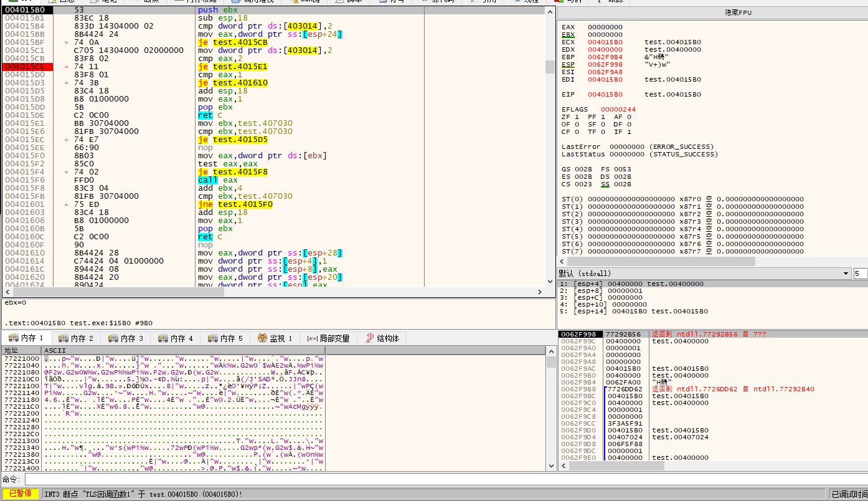Image resolution: width=868 pixels, height=501 pixels.
Task: Select the ESP register value 0062F998
Action: click(x=605, y=65)
